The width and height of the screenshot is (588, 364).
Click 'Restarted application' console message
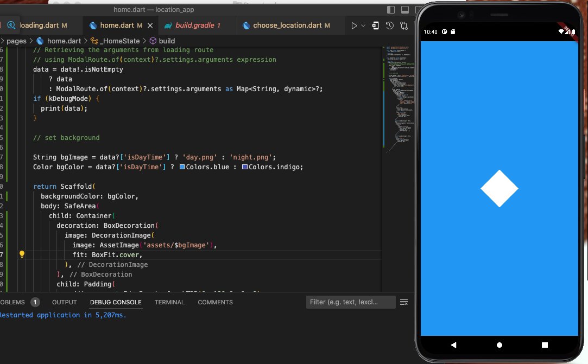click(x=63, y=315)
